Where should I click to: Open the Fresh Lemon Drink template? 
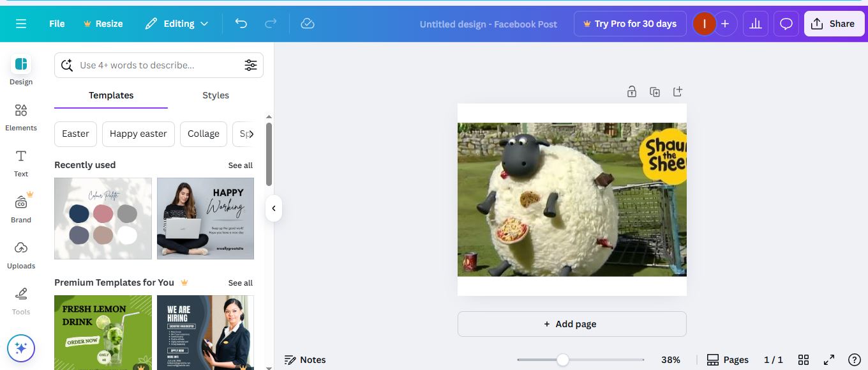pyautogui.click(x=103, y=332)
